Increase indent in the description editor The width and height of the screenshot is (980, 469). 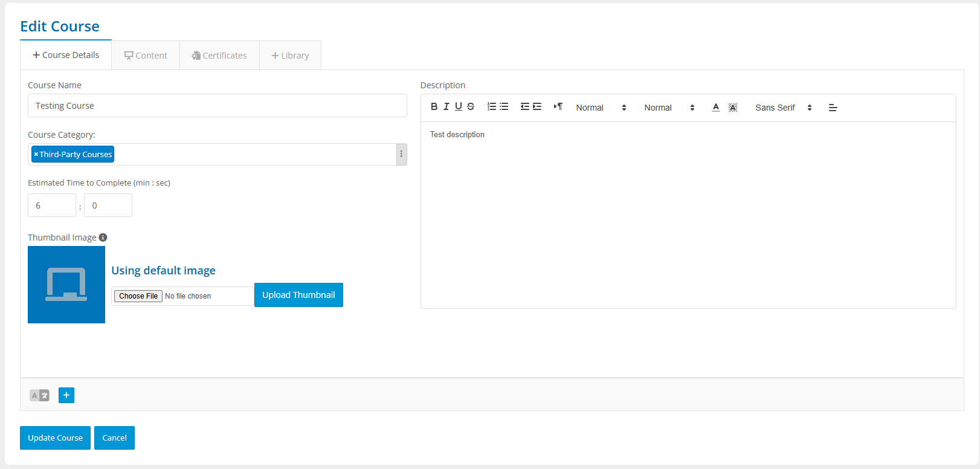point(537,107)
